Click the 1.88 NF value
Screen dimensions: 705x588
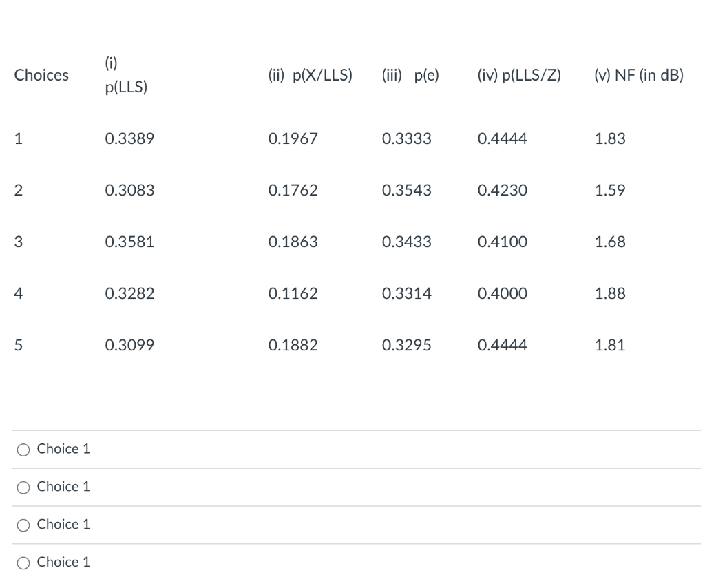(x=610, y=293)
